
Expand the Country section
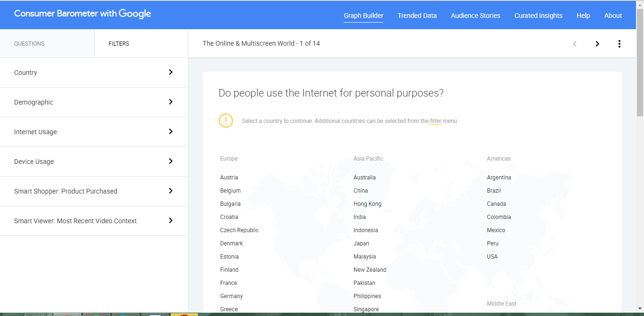[x=94, y=72]
